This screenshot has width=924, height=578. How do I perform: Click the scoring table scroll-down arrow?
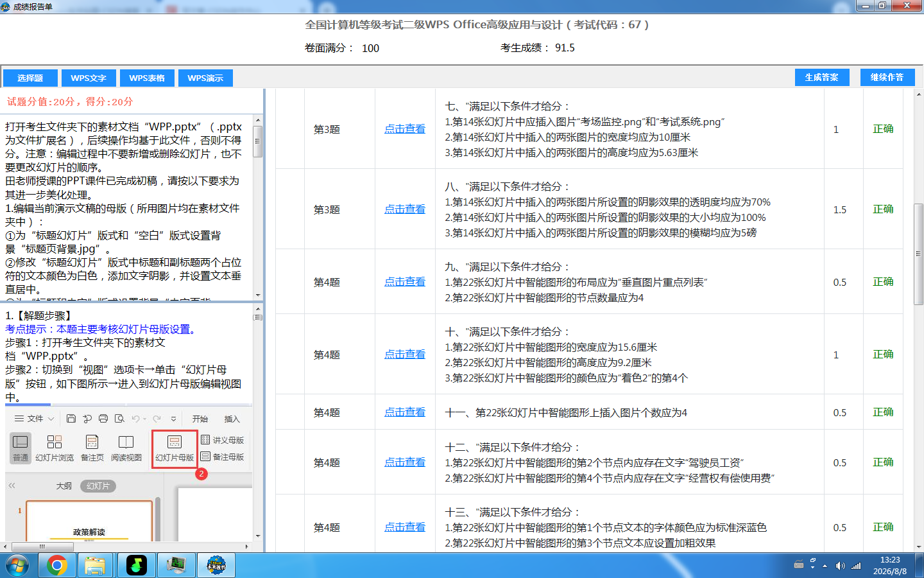click(x=918, y=547)
